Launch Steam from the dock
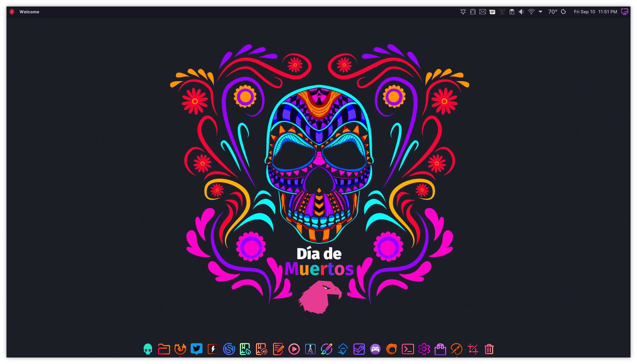The image size is (637, 364). click(x=359, y=349)
